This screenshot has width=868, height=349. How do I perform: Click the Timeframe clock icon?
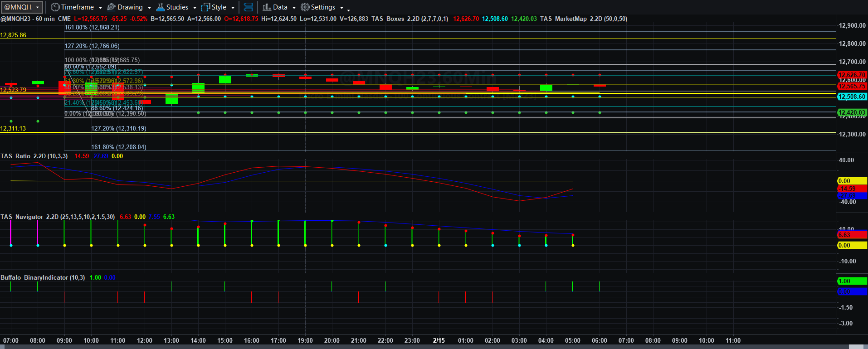(x=55, y=7)
